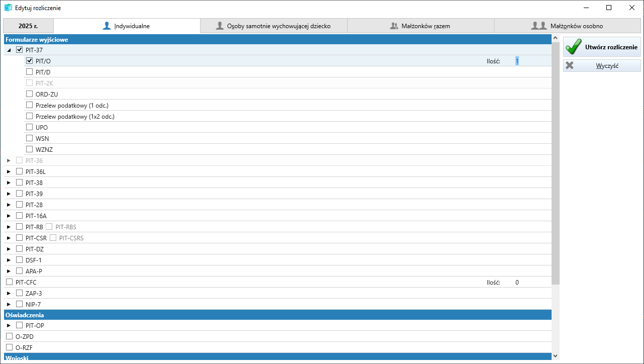Click the green checkmark icon on Utwórz rozliczenie
Screen dimensions: 644x364
(574, 47)
